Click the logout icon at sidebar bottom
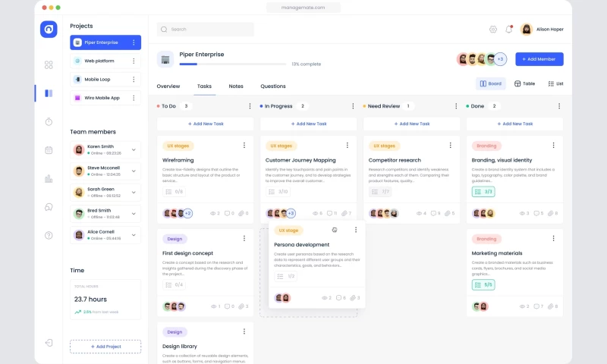The width and height of the screenshot is (607, 364). click(49, 343)
